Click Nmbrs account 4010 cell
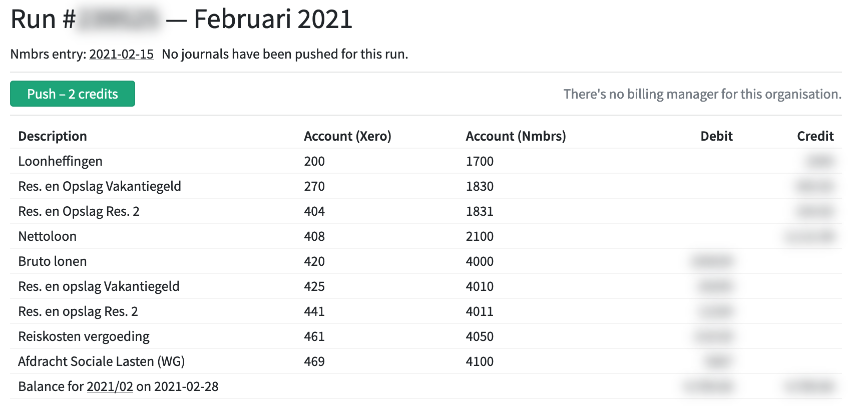Image resolution: width=868 pixels, height=418 pixels. point(480,286)
